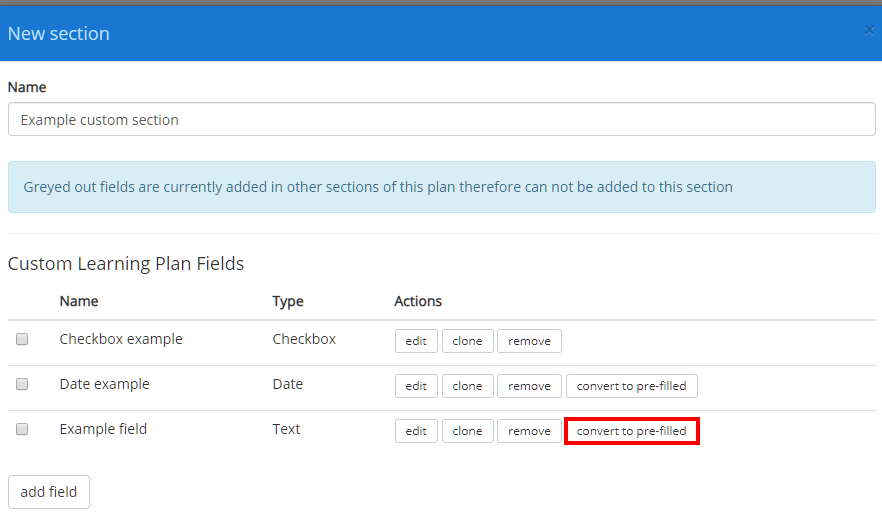
Task: Edit the Date example field
Action: pos(416,386)
